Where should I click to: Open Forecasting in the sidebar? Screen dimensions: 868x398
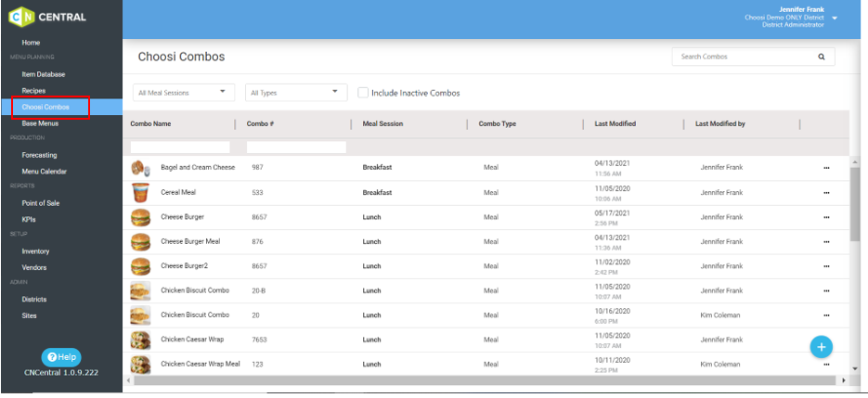coord(39,155)
